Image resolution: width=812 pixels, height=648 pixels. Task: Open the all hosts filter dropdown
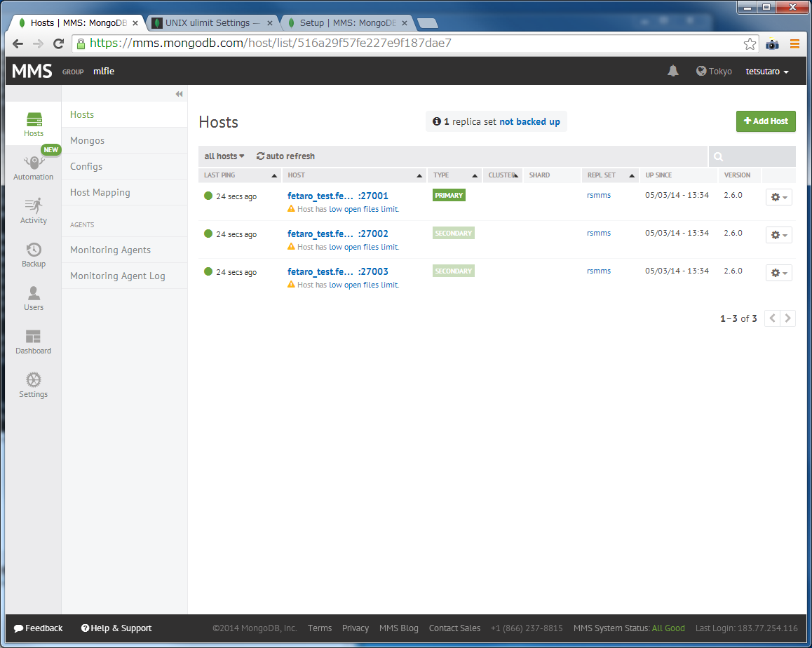coord(223,156)
